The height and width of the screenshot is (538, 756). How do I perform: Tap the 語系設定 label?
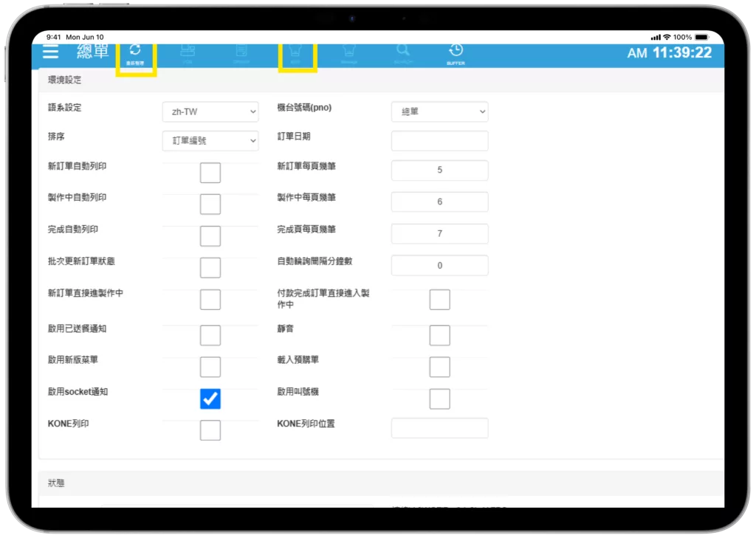[x=65, y=108]
